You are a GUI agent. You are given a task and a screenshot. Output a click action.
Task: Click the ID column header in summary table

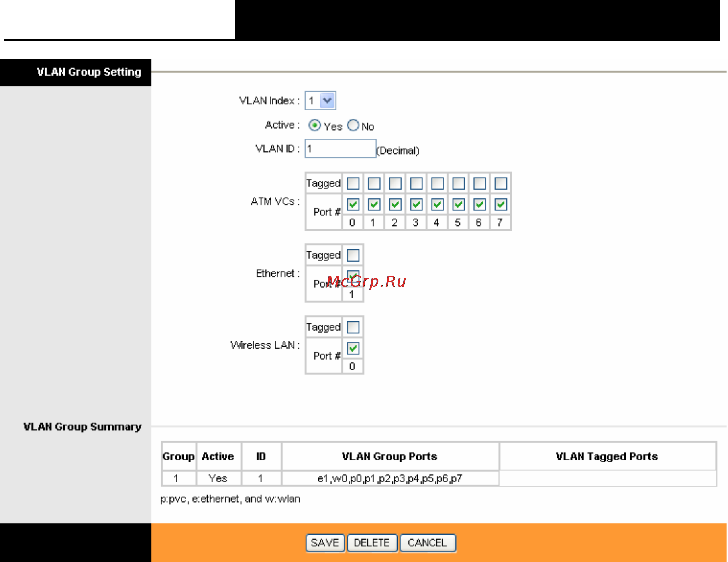tap(261, 456)
